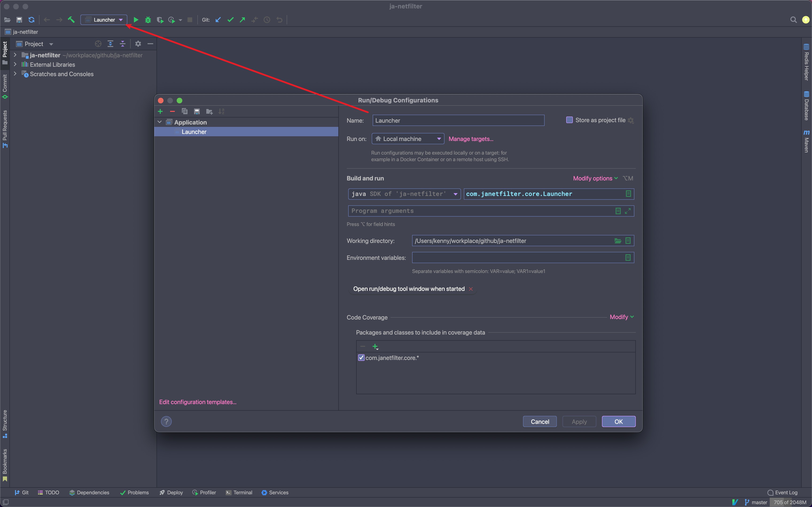Click the Git update project arrow
Screen dimensions: 812x507
pos(218,20)
